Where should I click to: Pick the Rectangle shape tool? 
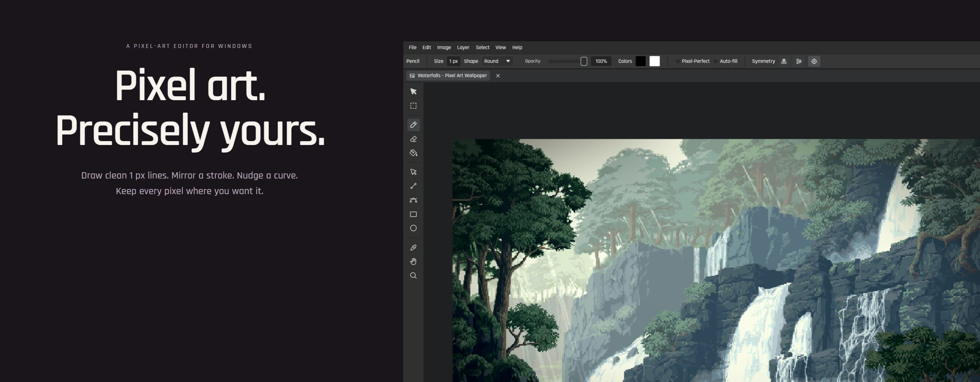[x=413, y=214]
